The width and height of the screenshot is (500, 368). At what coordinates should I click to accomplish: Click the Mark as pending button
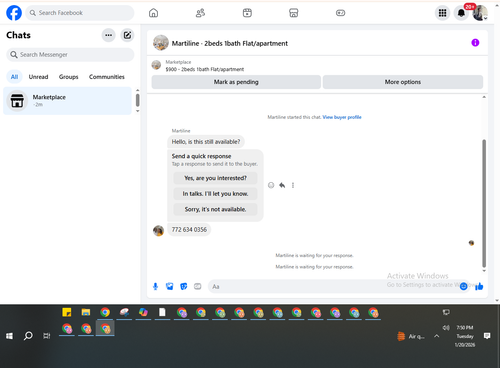(236, 82)
